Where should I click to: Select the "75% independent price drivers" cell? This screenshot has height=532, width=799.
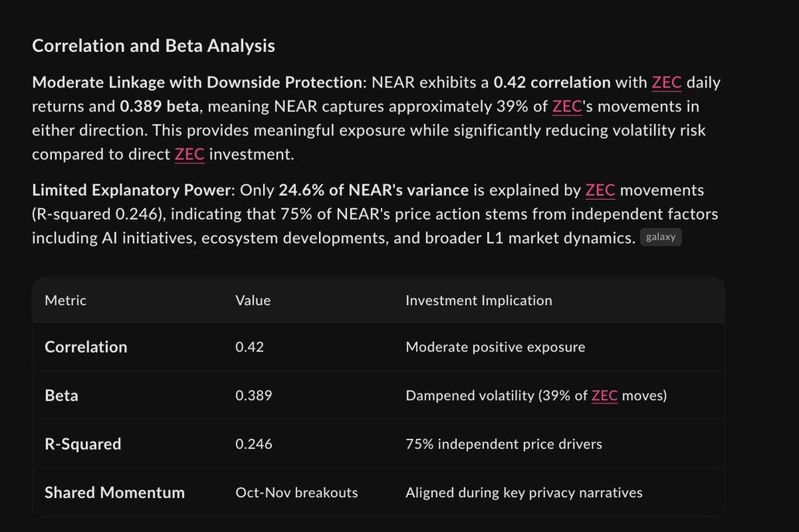click(504, 444)
